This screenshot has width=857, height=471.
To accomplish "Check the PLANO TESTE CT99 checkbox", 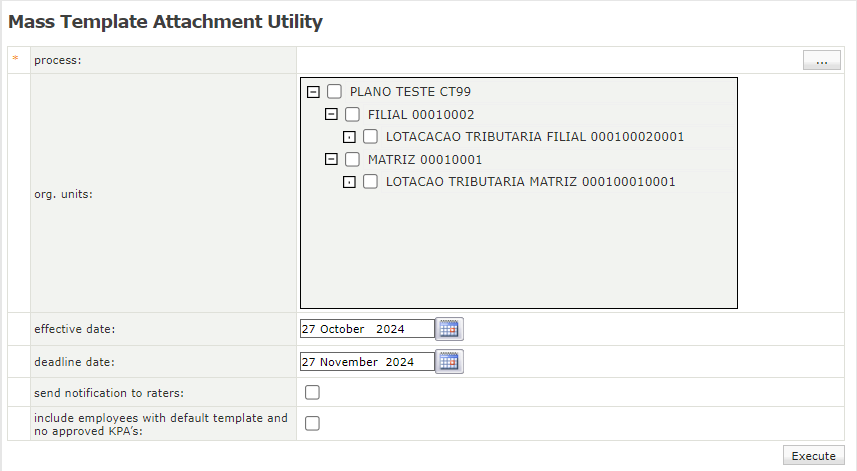I will 335,92.
